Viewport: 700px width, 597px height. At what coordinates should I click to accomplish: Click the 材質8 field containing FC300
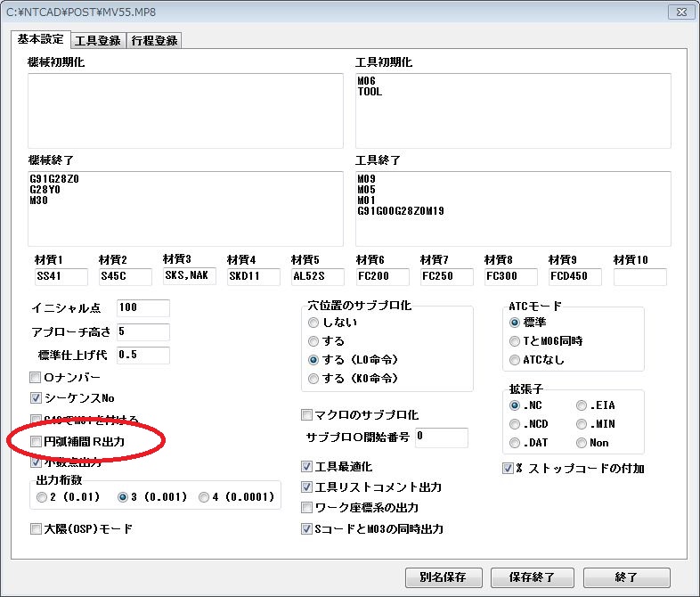(x=511, y=277)
